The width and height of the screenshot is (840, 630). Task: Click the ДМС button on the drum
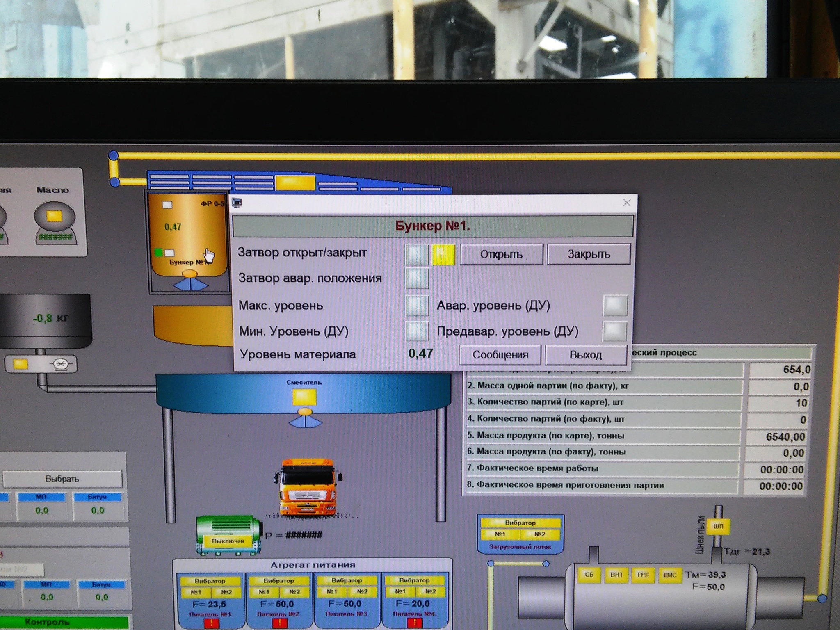click(669, 575)
